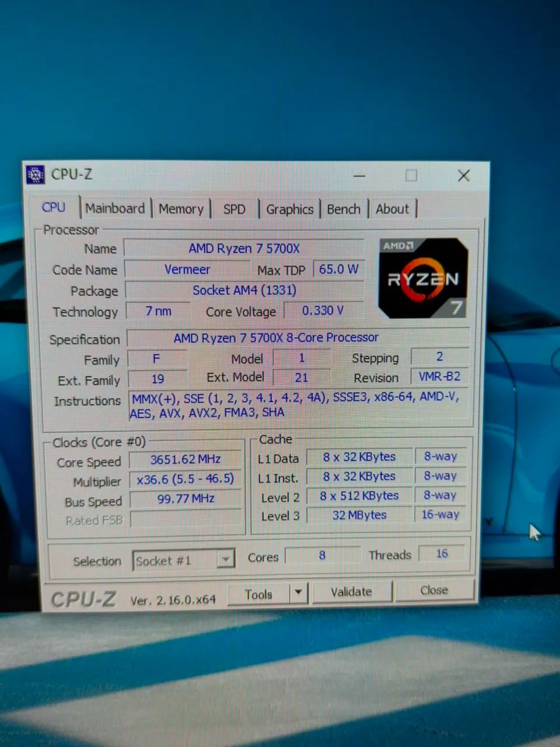The height and width of the screenshot is (747, 560).
Task: Click the Validate button
Action: (351, 592)
